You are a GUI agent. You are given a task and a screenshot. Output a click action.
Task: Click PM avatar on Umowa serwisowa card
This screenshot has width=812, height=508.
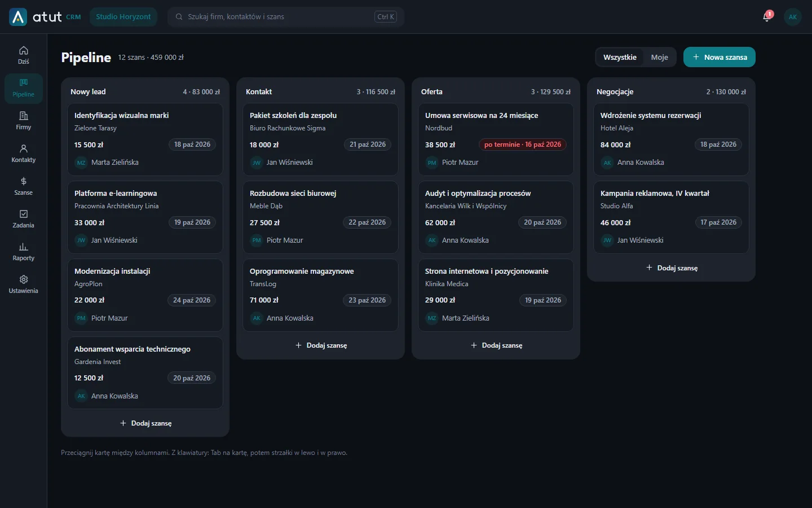432,163
